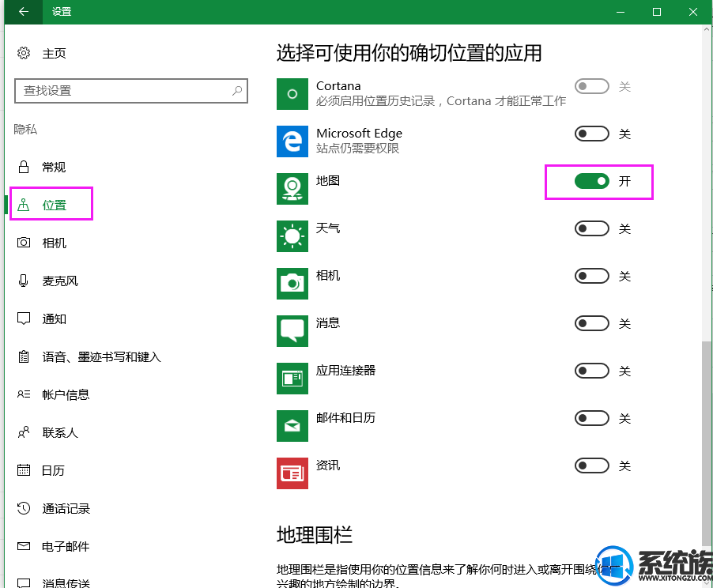
Task: Click the Mail and Calendar app icon
Action: coord(292,426)
